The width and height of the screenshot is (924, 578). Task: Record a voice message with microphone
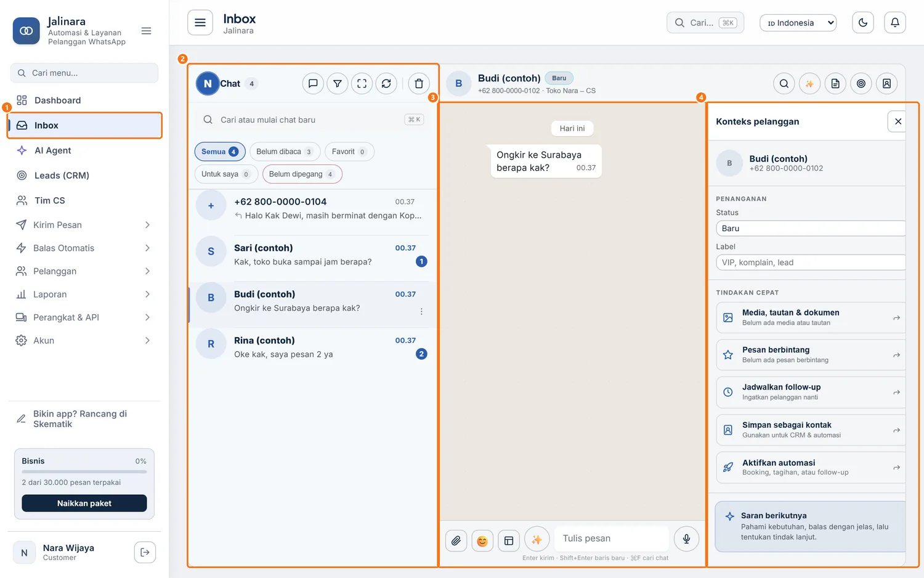pyautogui.click(x=686, y=539)
